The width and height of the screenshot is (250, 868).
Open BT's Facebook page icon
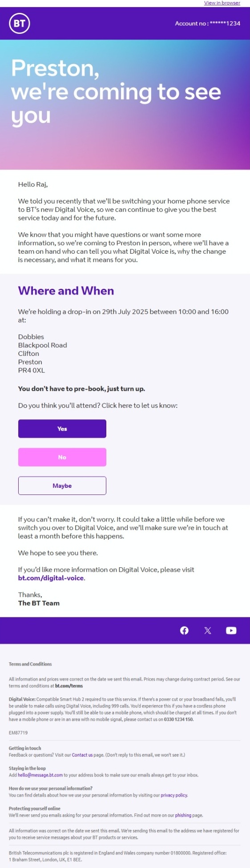pyautogui.click(x=184, y=630)
